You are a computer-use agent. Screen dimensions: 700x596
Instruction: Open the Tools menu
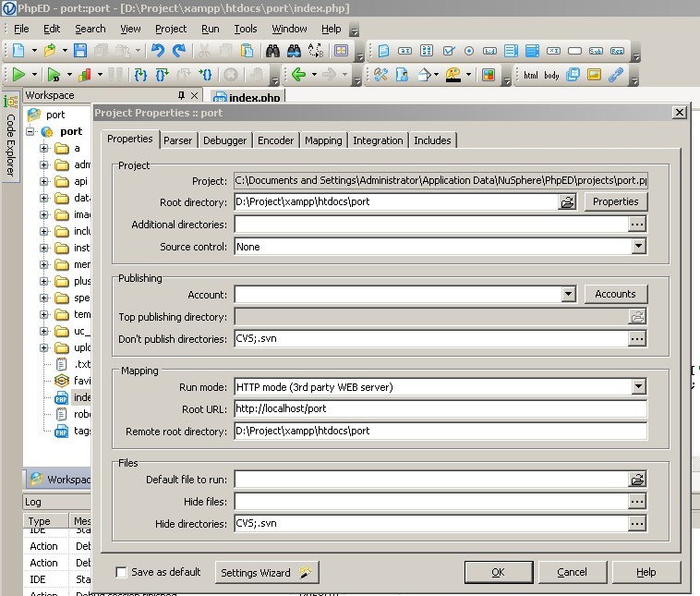coord(246,29)
